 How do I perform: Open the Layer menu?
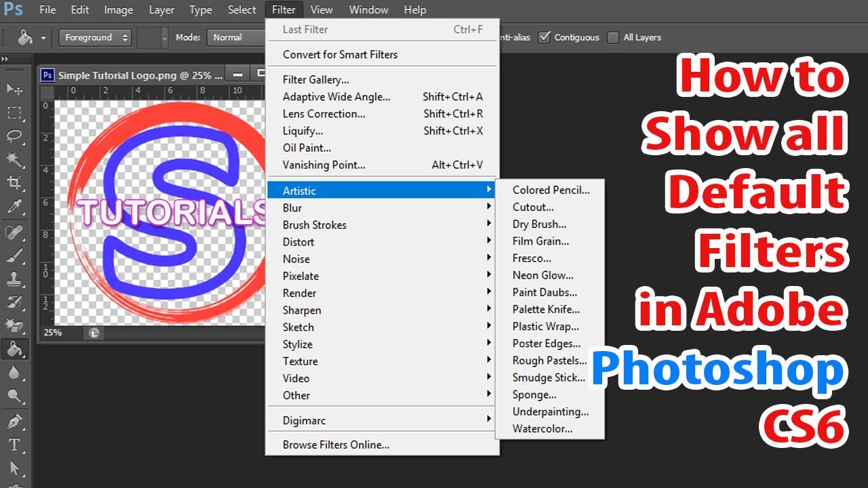[x=161, y=9]
